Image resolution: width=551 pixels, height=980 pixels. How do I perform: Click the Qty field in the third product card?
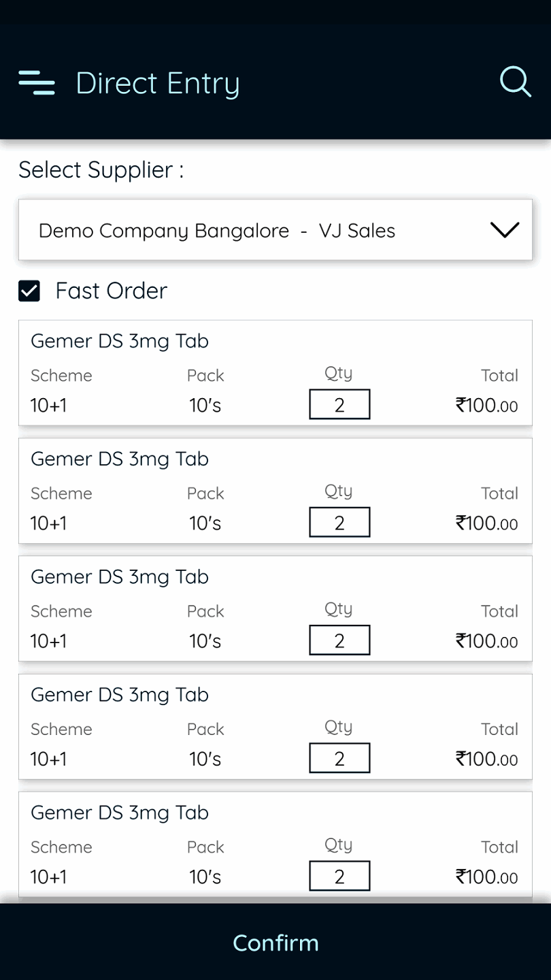(339, 640)
